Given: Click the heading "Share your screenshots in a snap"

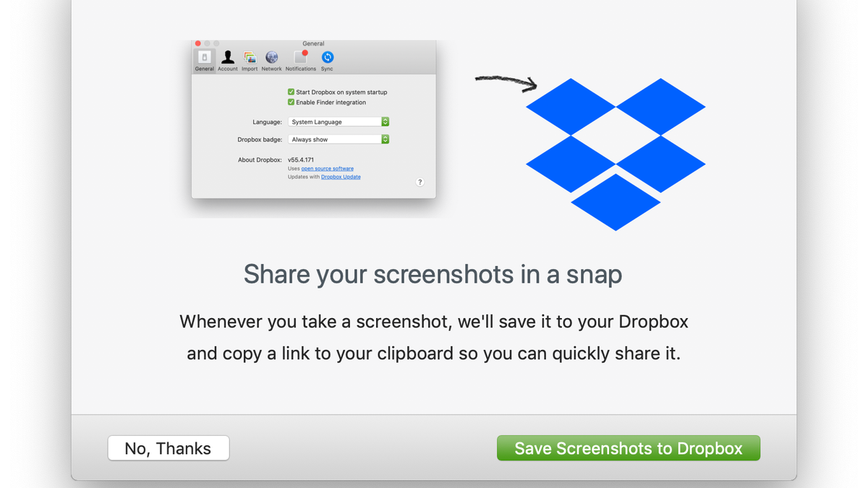Looking at the screenshot, I should (433, 275).
